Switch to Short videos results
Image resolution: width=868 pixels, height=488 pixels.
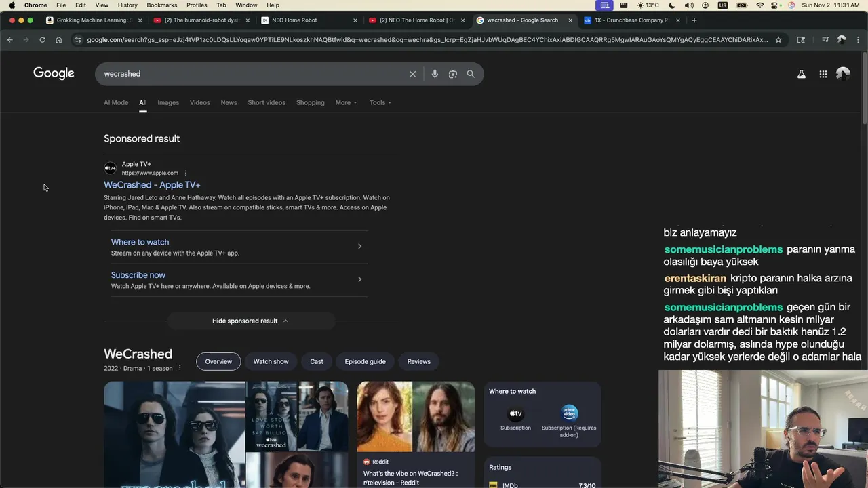pos(267,102)
